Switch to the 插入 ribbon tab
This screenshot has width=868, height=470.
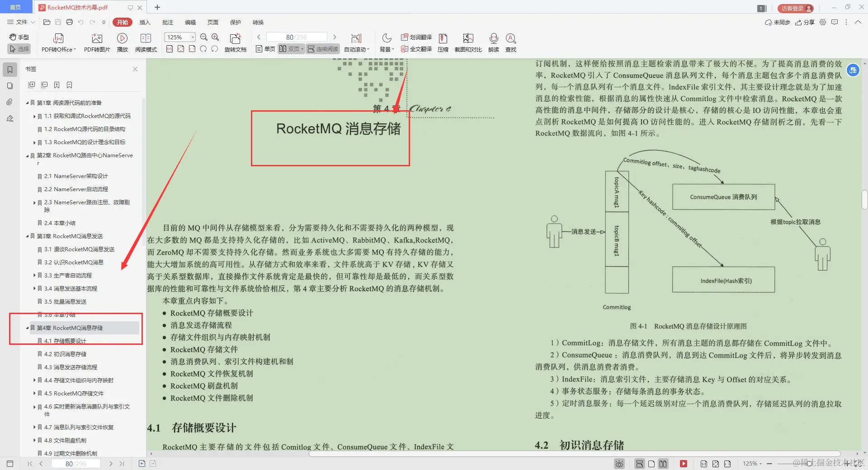tap(145, 22)
